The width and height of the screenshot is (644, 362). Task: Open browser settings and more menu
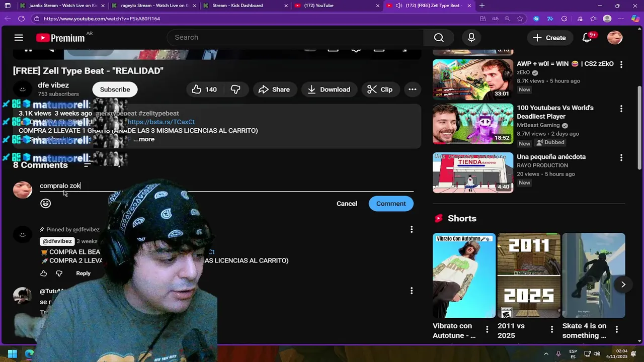click(x=621, y=19)
